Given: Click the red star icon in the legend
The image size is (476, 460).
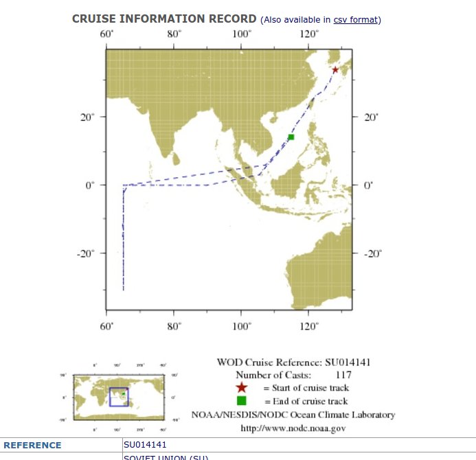Looking at the screenshot, I should [241, 388].
